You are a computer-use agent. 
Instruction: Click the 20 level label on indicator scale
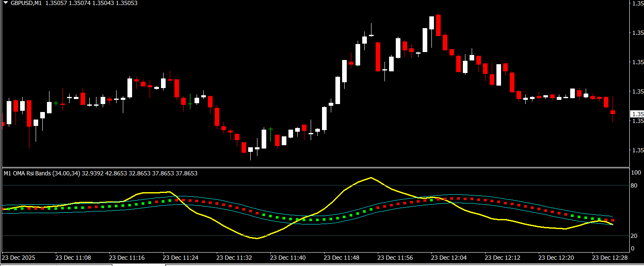(x=634, y=236)
